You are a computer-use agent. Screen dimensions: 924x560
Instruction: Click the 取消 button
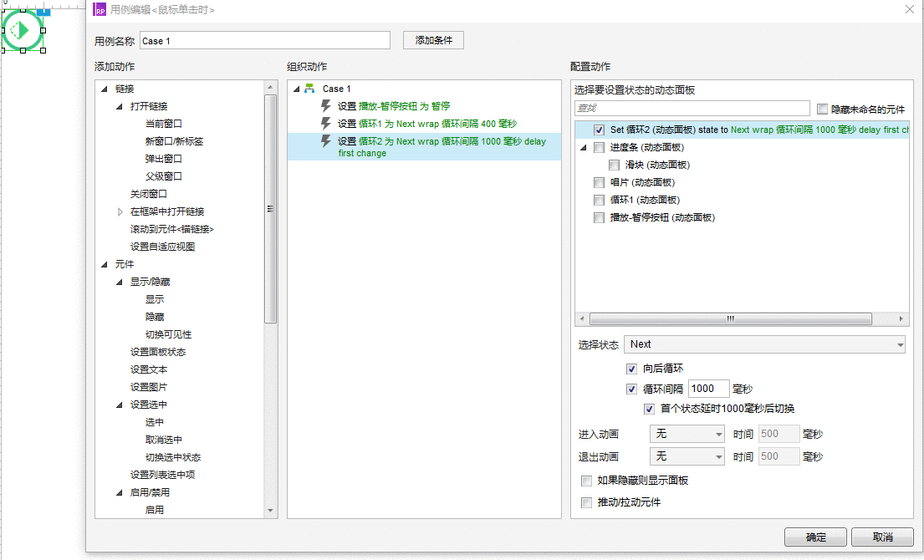(x=883, y=537)
